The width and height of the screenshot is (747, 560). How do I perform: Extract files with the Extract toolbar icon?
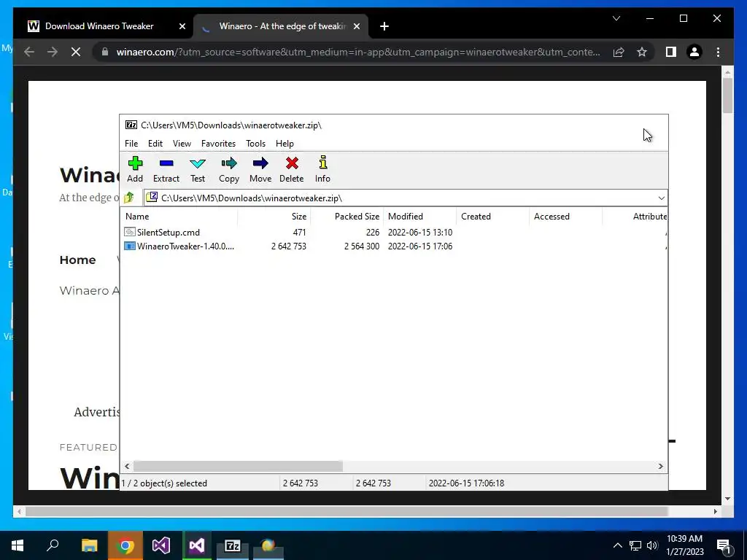pyautogui.click(x=166, y=169)
